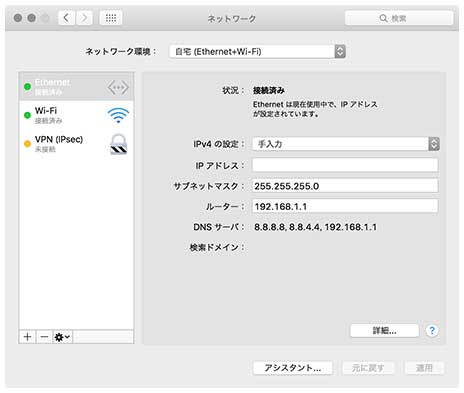Click the DNS server value 8.8.8.8, 8.8.4.4

click(315, 227)
